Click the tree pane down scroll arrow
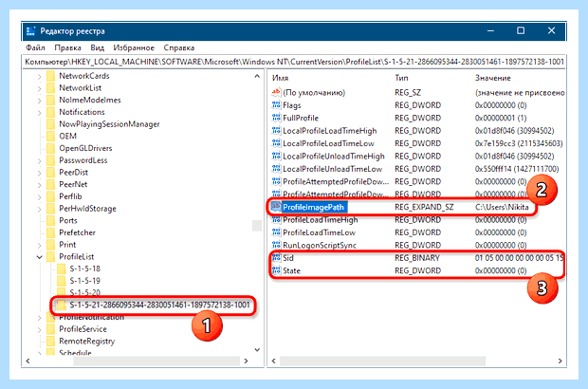Image resolution: width=588 pixels, height=389 pixels. click(x=257, y=349)
